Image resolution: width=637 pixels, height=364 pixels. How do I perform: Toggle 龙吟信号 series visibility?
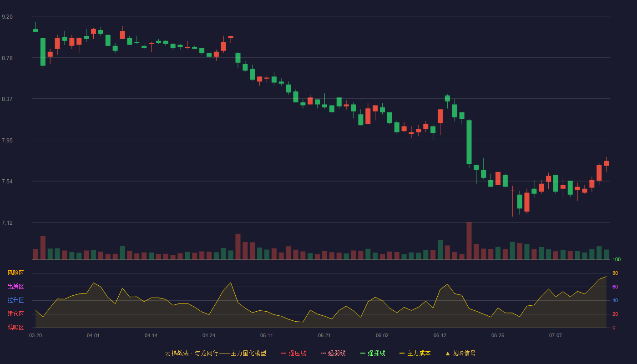click(460, 353)
